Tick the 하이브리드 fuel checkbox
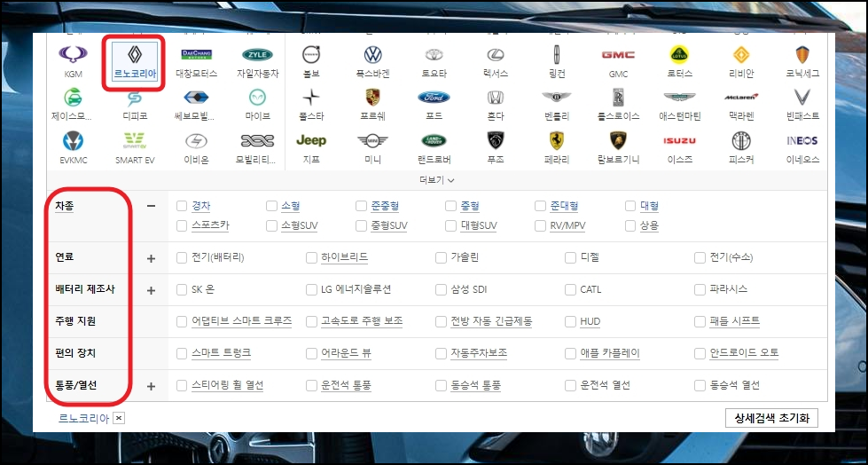The height and width of the screenshot is (465, 868). pyautogui.click(x=311, y=257)
